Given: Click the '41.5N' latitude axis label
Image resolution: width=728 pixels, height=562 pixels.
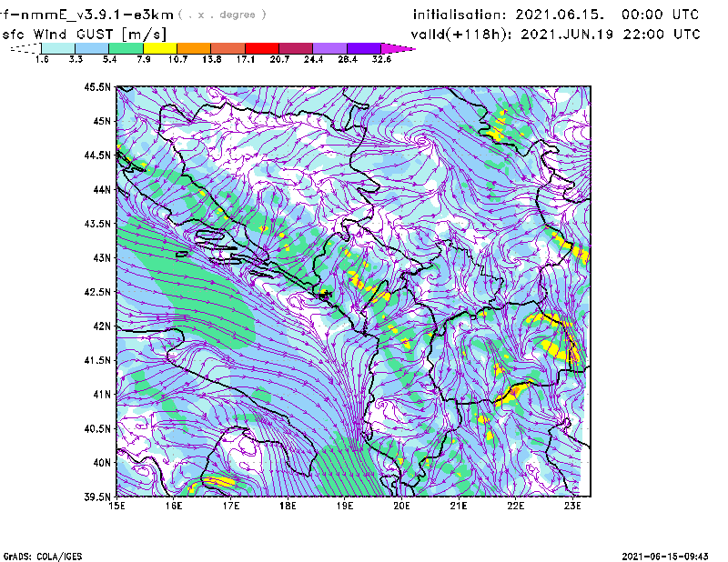Looking at the screenshot, I should (x=97, y=360).
